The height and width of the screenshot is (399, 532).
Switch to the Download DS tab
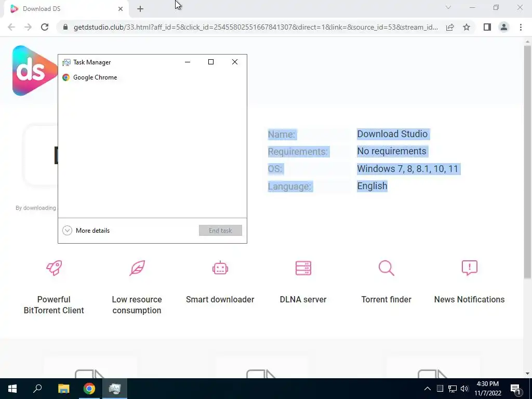pos(67,9)
